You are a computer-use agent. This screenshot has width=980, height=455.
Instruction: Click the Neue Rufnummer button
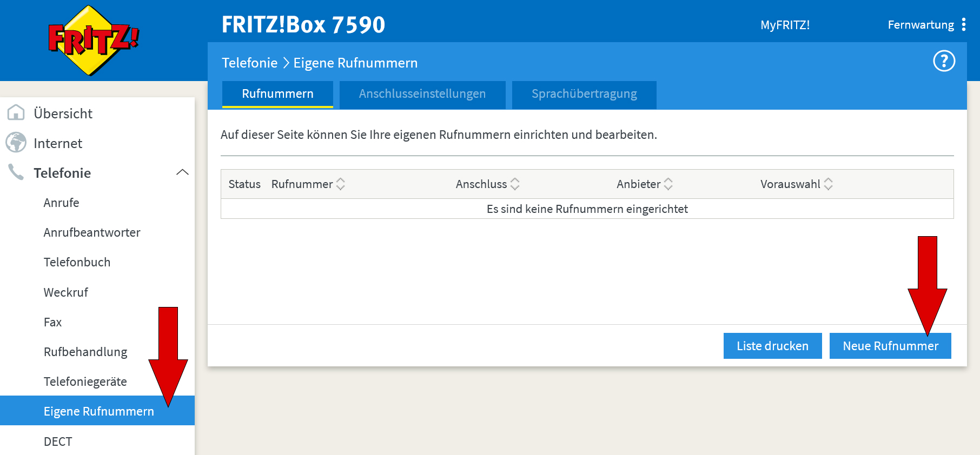pyautogui.click(x=890, y=346)
